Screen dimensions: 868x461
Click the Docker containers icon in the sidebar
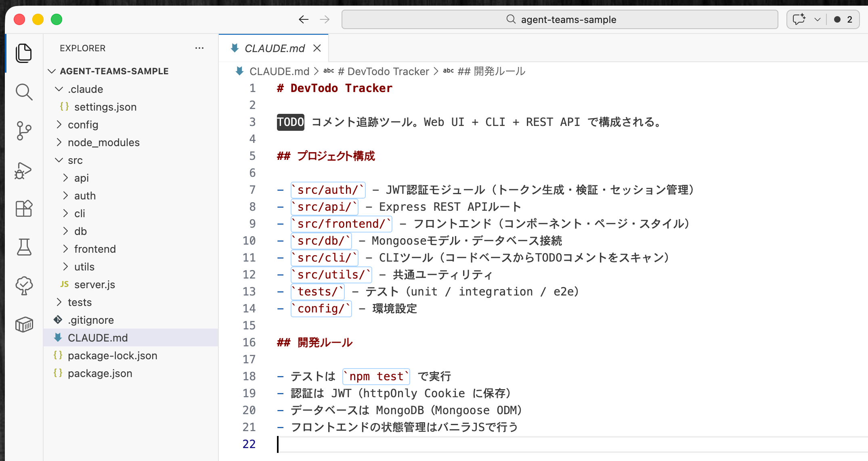pyautogui.click(x=24, y=324)
